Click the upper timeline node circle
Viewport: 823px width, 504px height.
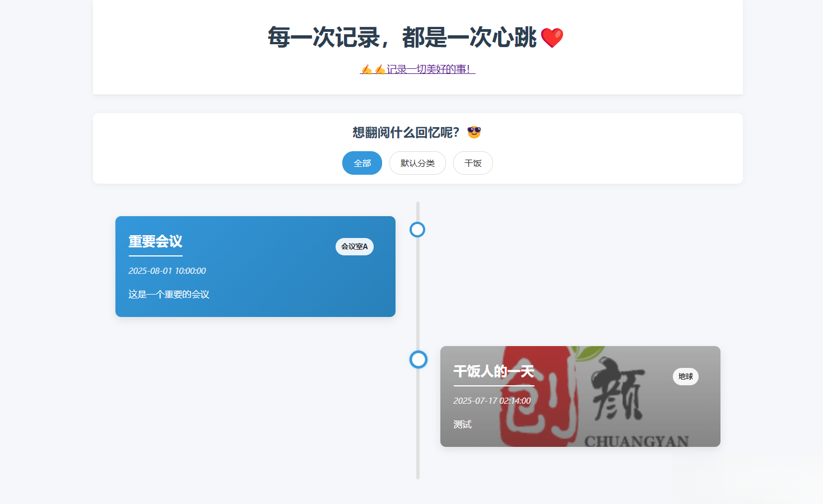click(417, 229)
